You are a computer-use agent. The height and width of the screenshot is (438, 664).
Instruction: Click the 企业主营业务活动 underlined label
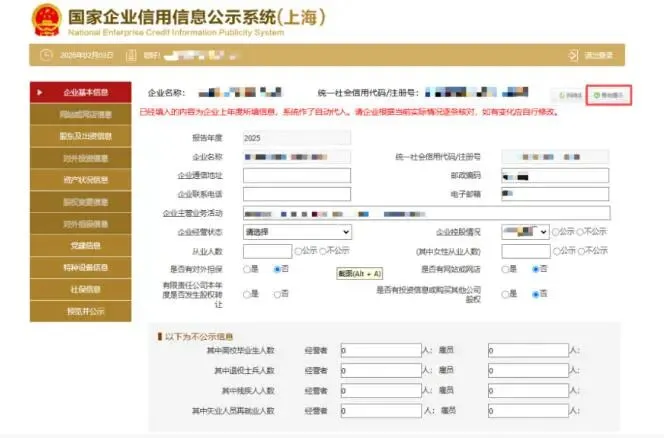[193, 213]
